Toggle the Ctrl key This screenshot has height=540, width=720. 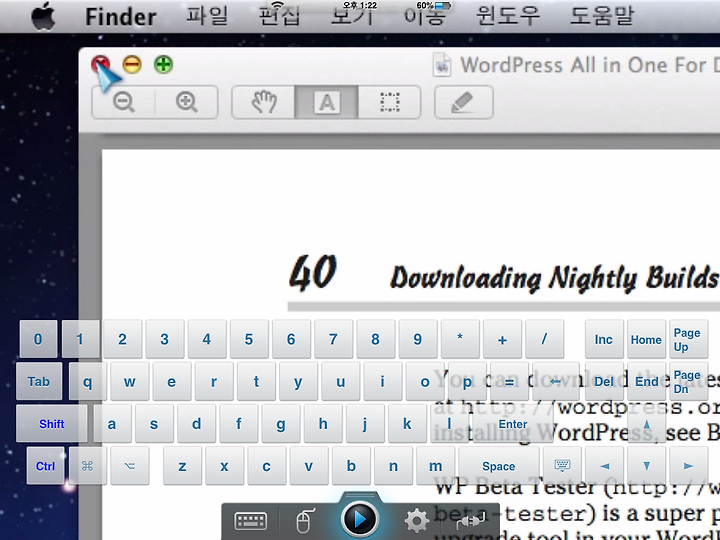coord(45,466)
